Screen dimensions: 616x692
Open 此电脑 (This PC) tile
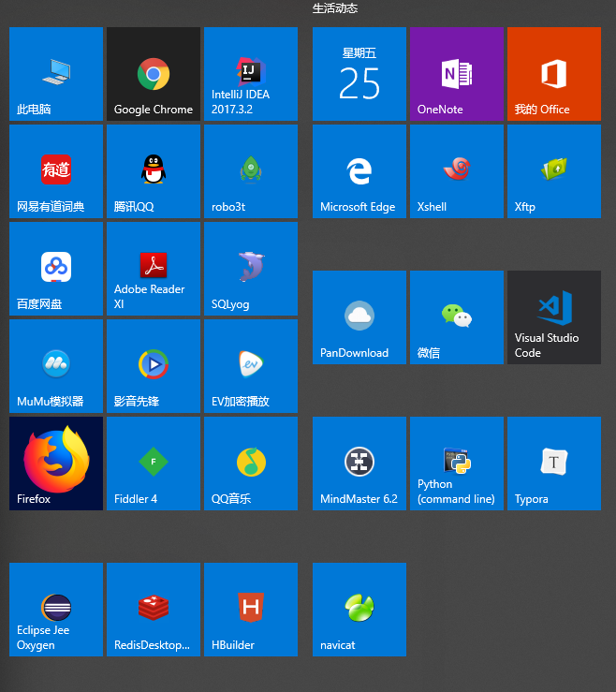tap(55, 74)
